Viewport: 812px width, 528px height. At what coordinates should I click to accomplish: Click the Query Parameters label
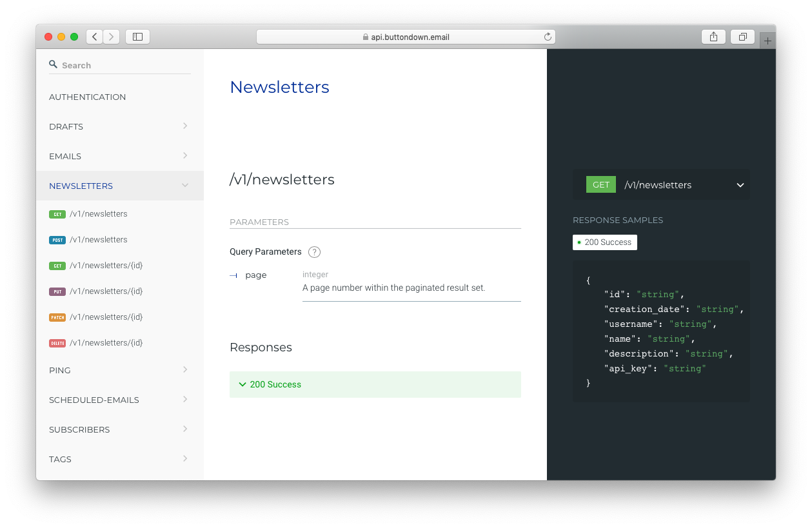coord(266,252)
